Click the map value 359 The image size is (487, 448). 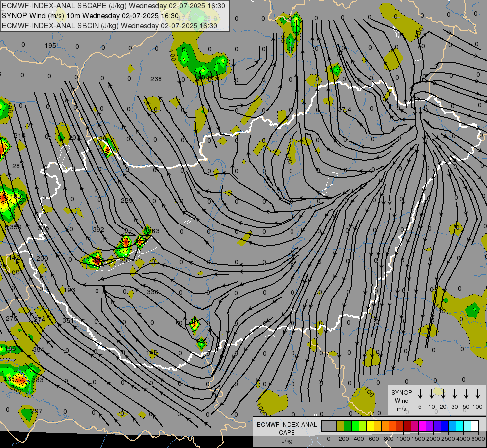pyautogui.click(x=16, y=227)
